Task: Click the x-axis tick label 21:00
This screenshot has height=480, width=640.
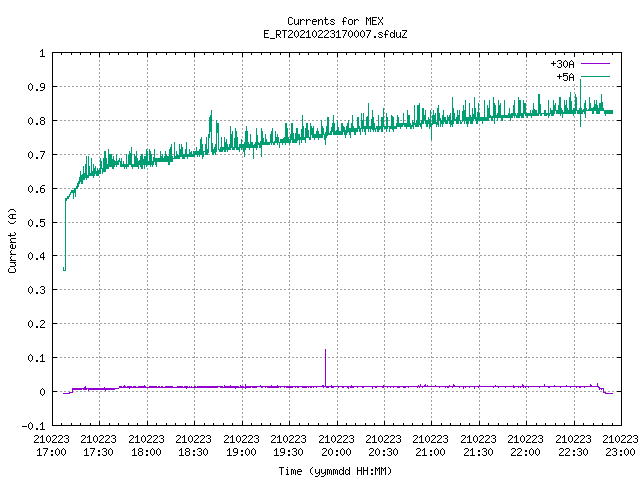Action: [x=431, y=452]
